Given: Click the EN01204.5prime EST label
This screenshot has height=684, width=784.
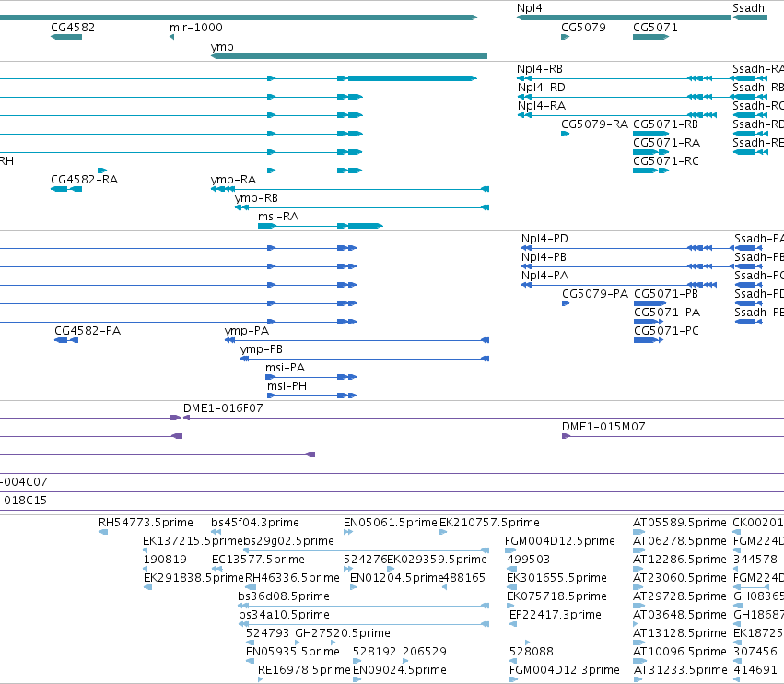Looking at the screenshot, I should click(x=397, y=578).
